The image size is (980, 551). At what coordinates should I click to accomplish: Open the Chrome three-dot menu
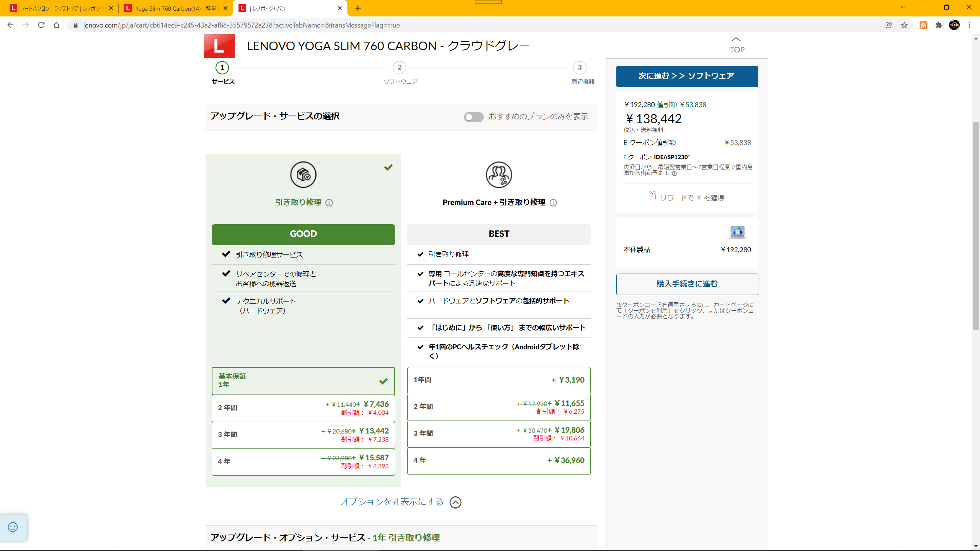(969, 25)
